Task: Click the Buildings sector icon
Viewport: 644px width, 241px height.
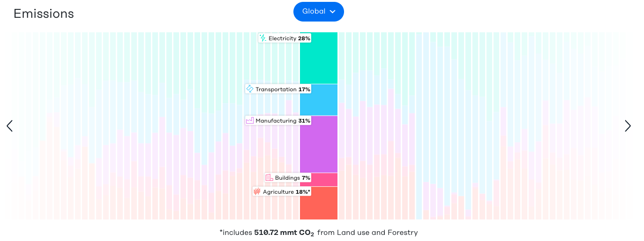Action: (x=269, y=178)
